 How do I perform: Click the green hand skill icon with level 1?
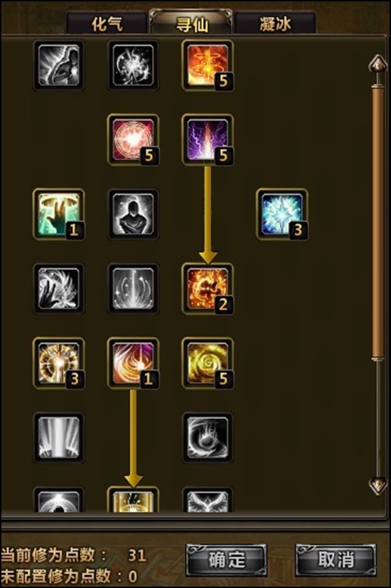click(59, 215)
